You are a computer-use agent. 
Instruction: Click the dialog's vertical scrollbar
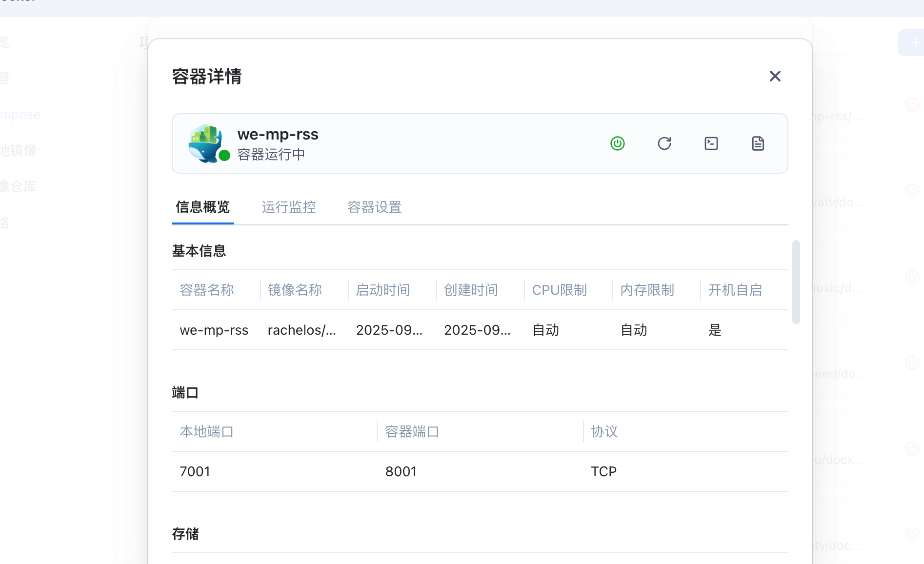click(796, 282)
